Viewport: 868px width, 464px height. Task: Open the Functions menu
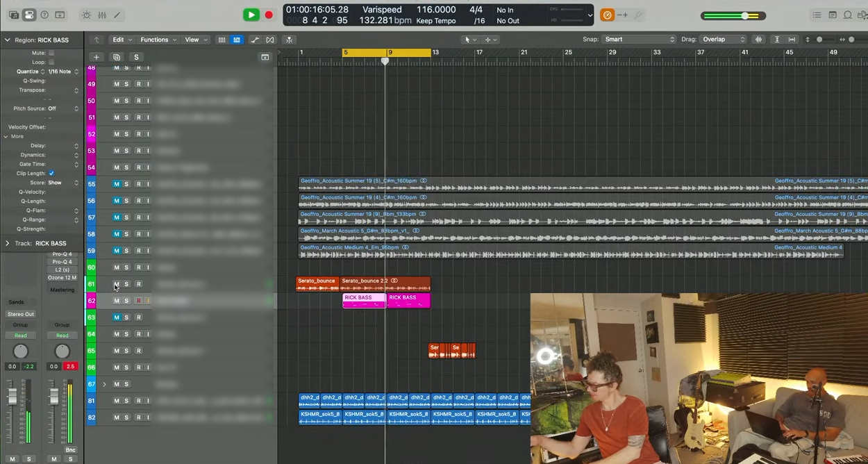pyautogui.click(x=158, y=40)
